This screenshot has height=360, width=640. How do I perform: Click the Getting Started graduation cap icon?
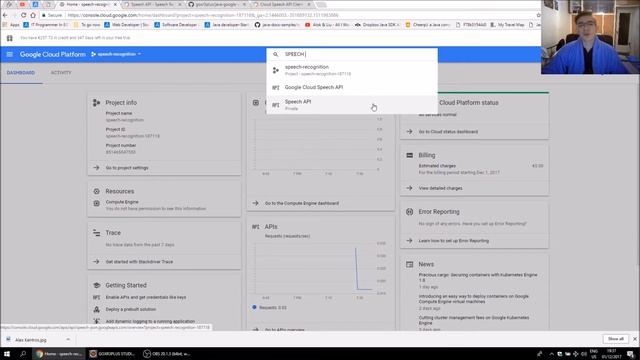(96, 285)
